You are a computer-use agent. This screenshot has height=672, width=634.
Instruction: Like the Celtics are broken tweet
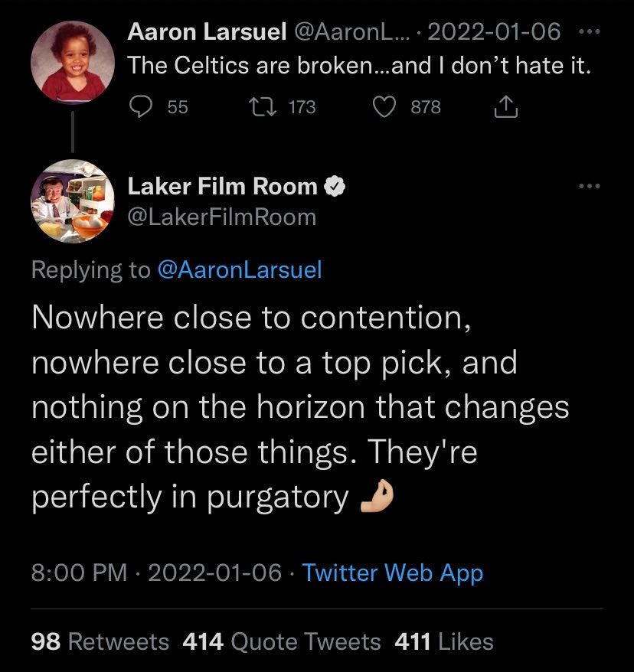pos(384,107)
